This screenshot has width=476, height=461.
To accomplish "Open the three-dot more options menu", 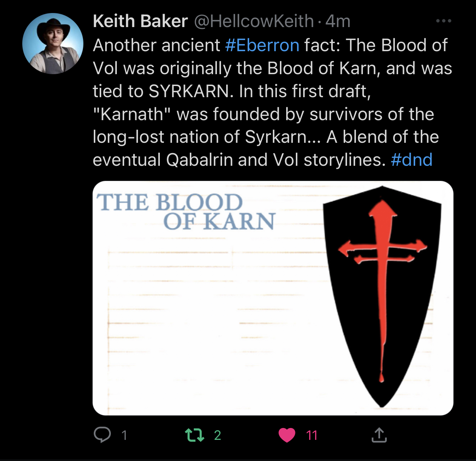I will point(444,21).
